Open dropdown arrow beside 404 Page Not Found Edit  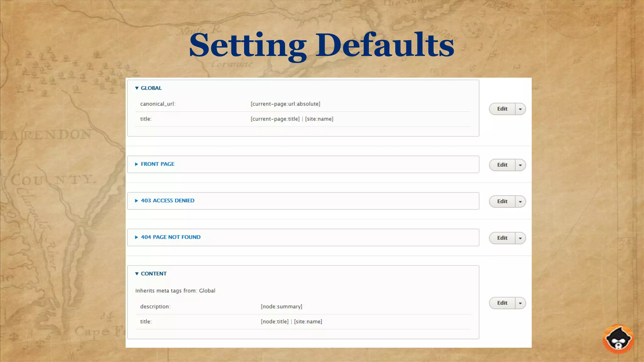click(520, 238)
